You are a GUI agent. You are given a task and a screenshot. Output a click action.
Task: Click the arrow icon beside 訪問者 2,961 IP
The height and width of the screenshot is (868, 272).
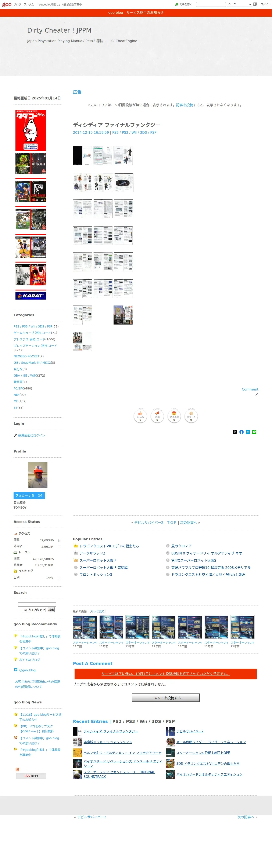click(59, 546)
